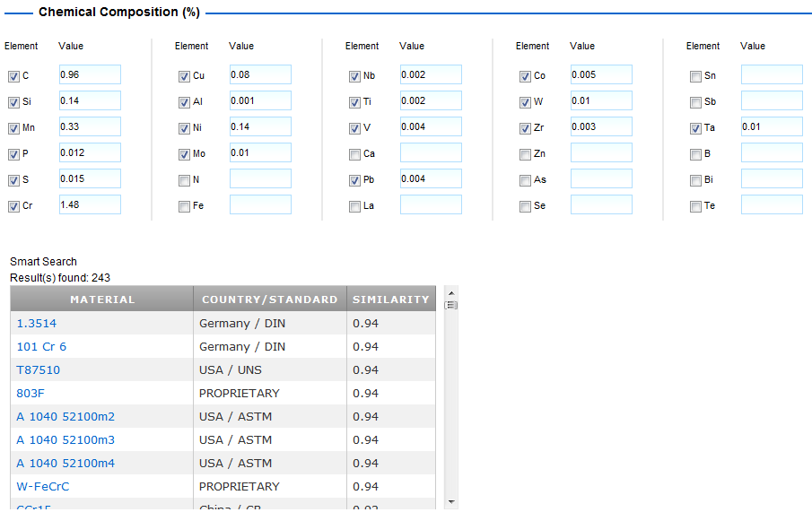812x521 pixels.
Task: Select the empty N value field
Action: pyautogui.click(x=260, y=179)
